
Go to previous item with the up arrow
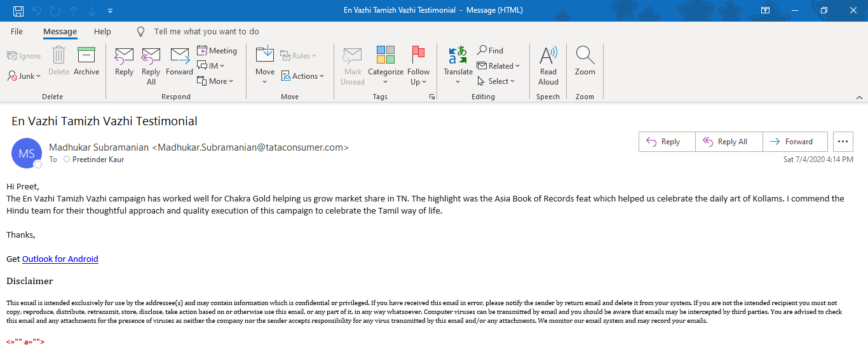(74, 11)
